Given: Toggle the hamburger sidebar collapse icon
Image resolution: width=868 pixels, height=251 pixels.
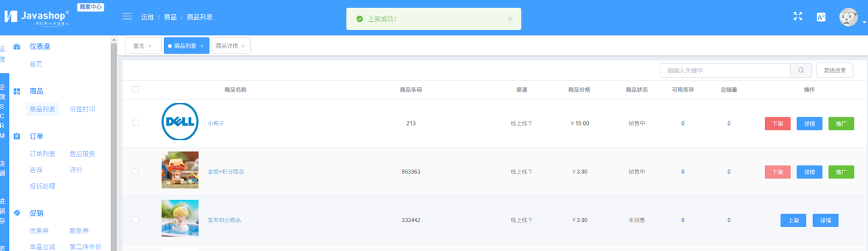Looking at the screenshot, I should [x=127, y=17].
